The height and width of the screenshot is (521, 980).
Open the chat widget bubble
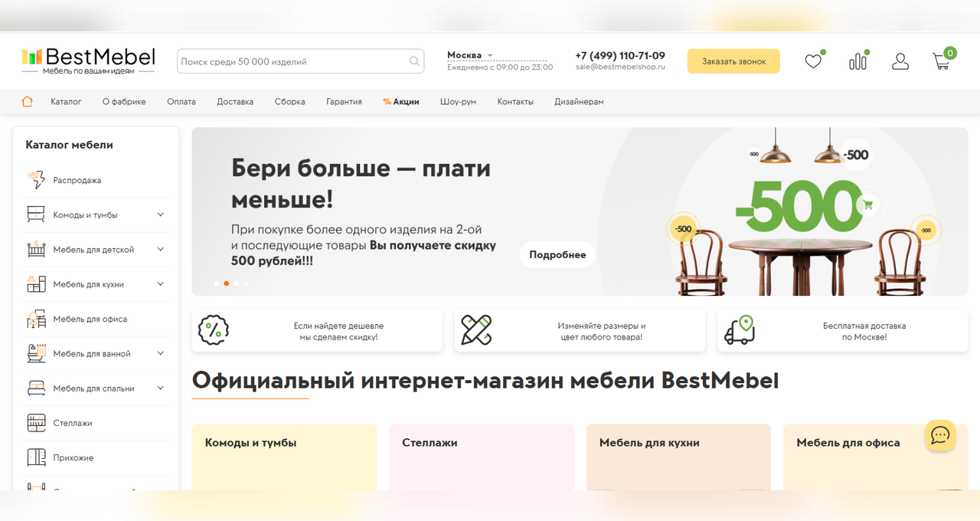939,435
